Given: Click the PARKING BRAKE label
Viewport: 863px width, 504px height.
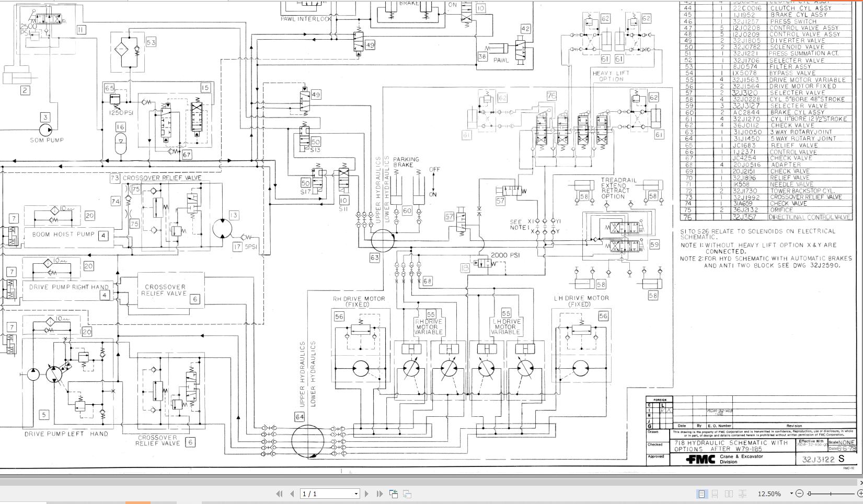Looking at the screenshot, I should 406,162.
